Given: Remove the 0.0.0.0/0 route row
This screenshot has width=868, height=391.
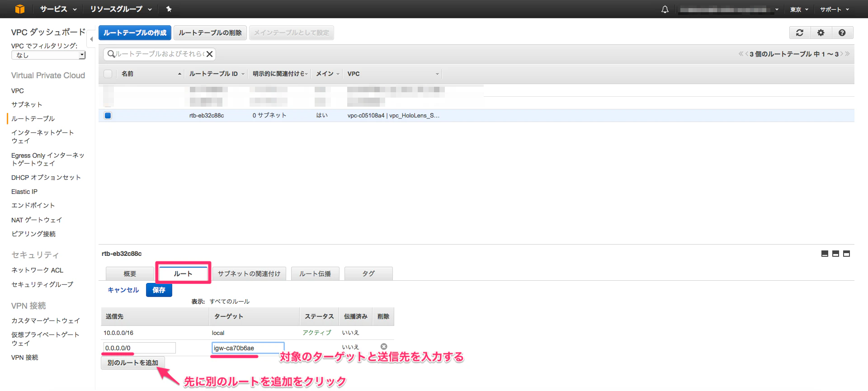Looking at the screenshot, I should [x=384, y=347].
